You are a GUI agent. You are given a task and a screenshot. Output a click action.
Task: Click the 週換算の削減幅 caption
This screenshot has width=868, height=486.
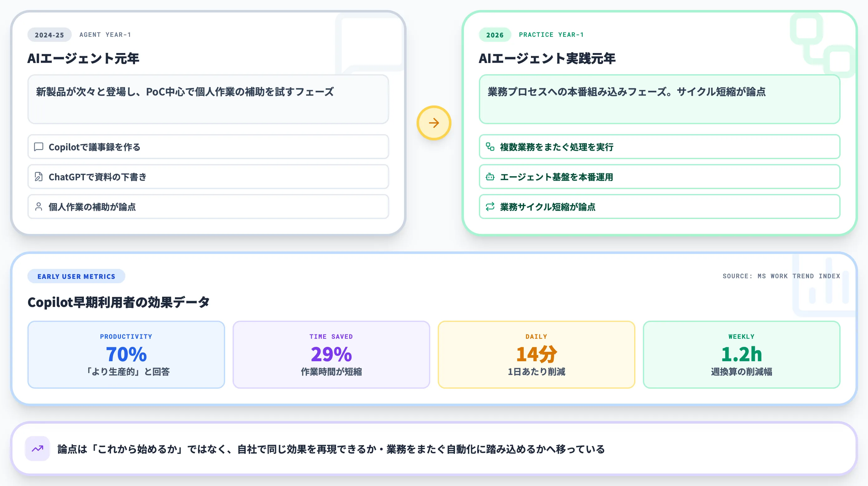[x=741, y=372]
